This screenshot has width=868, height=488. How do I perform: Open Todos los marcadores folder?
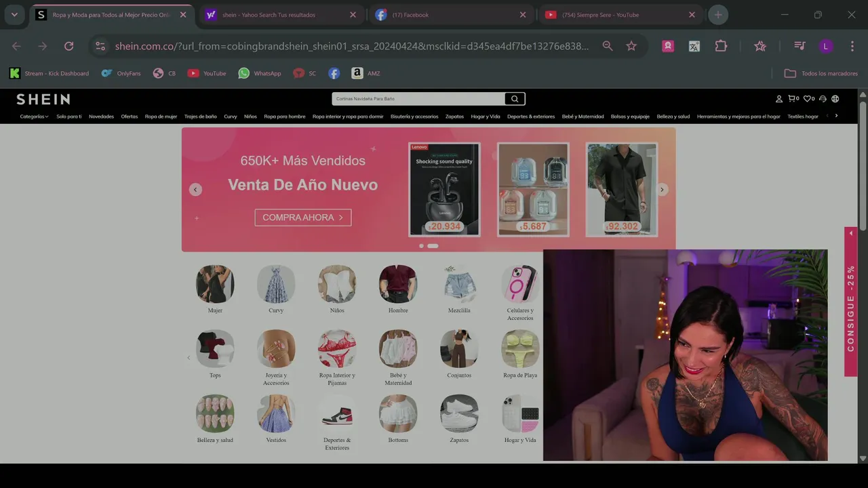(x=821, y=73)
